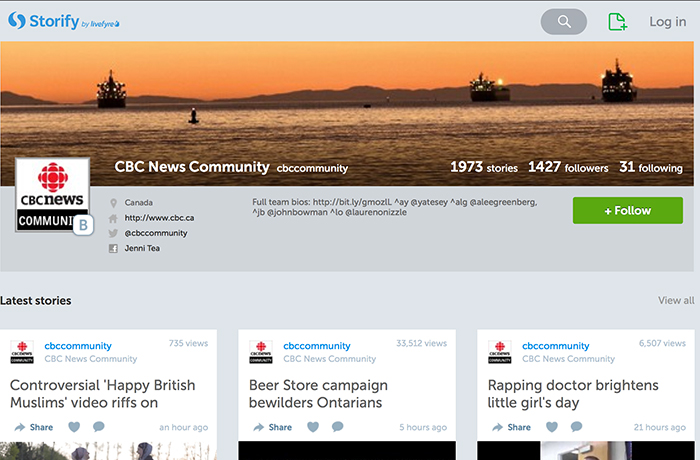Click the Twitter bird icon

point(113,233)
